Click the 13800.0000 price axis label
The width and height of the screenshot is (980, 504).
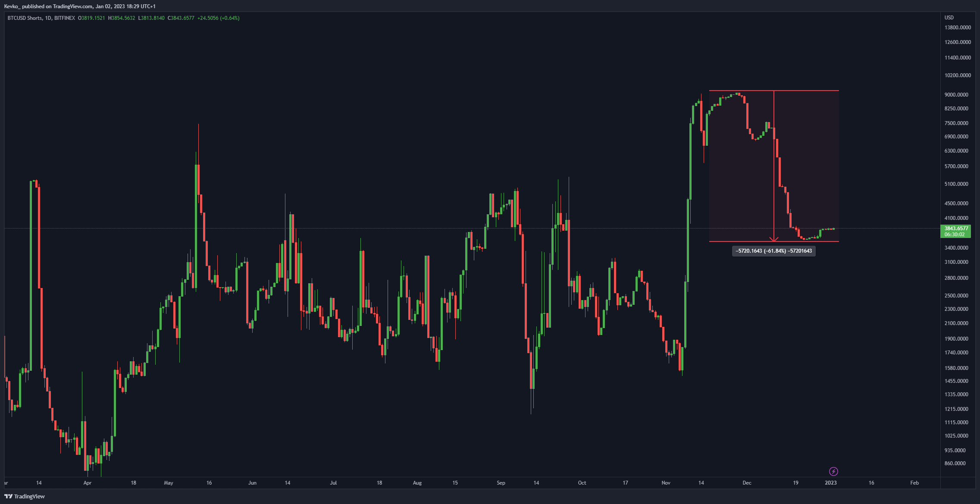point(958,28)
